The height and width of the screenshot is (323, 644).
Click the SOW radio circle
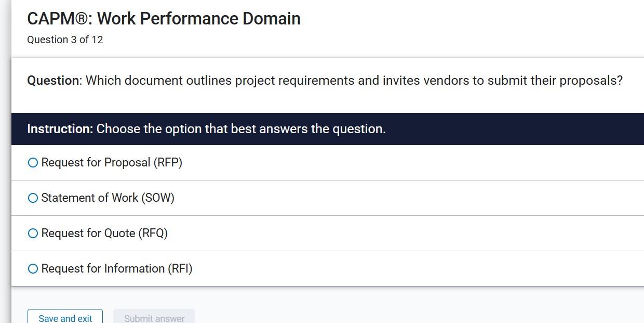tap(33, 198)
